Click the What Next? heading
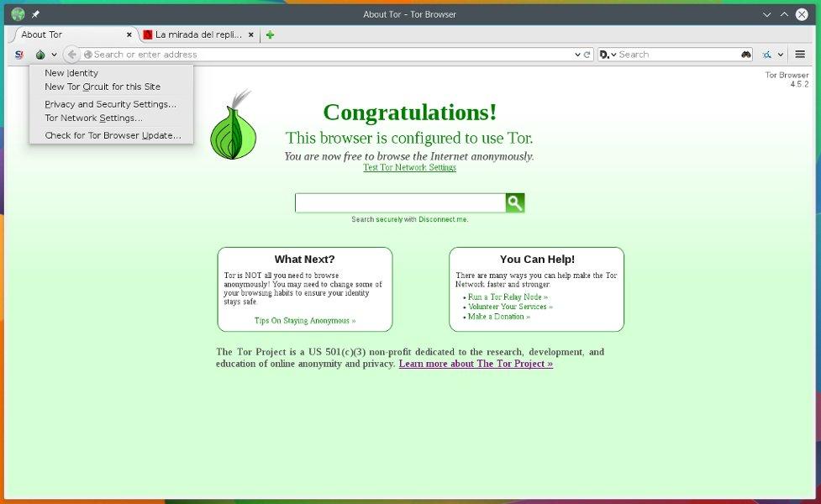This screenshot has width=821, height=504. click(x=305, y=259)
